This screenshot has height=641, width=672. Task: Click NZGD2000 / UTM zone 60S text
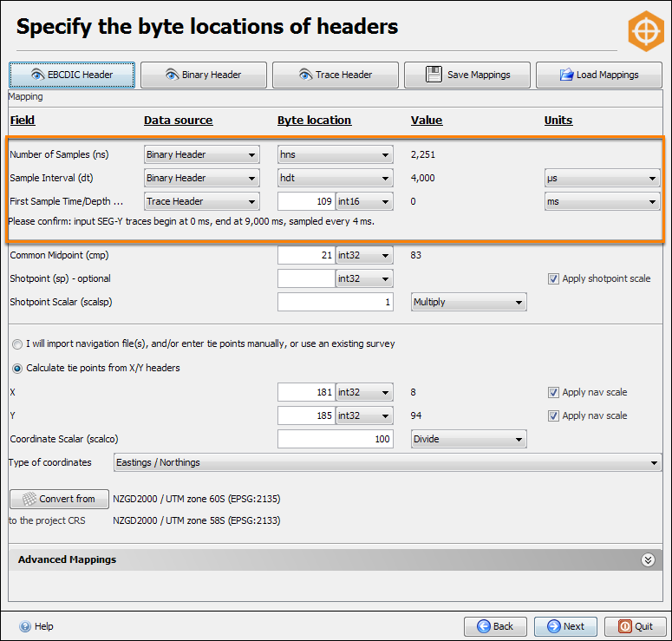197,499
